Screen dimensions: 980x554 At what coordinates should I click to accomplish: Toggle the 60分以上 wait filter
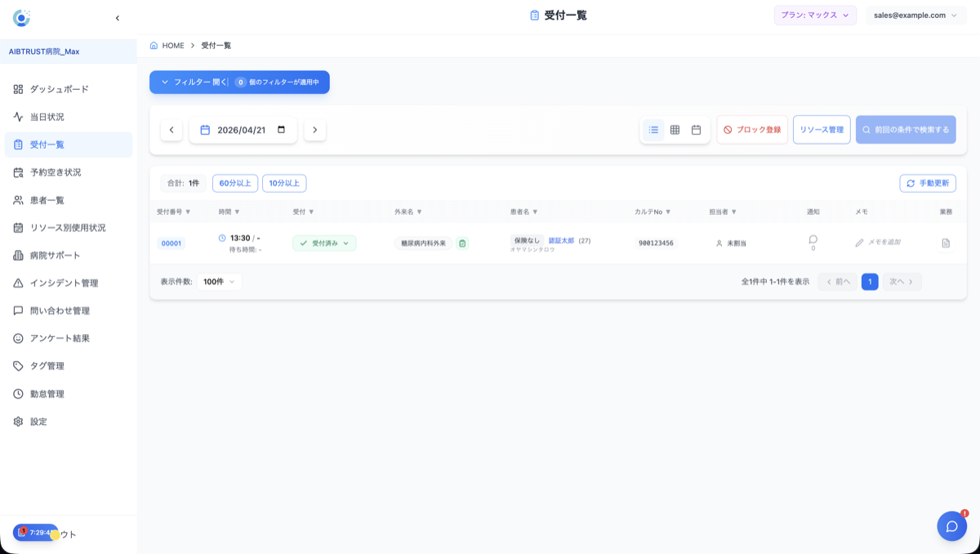(235, 184)
